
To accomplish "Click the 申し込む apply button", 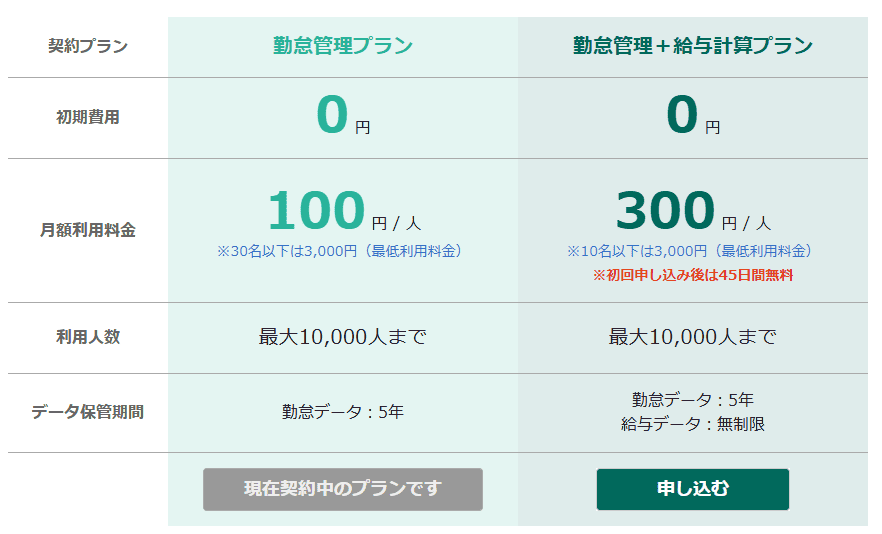I will [692, 489].
